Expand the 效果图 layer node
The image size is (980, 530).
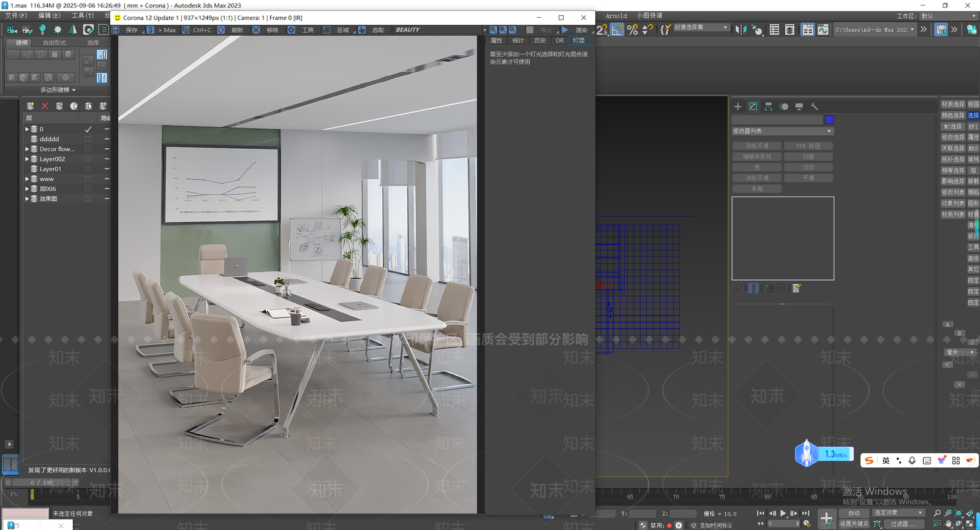(27, 199)
